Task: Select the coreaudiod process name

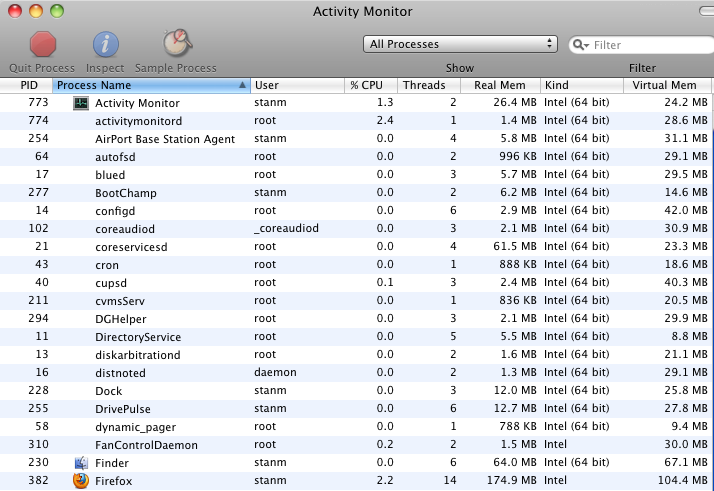Action: 125,229
